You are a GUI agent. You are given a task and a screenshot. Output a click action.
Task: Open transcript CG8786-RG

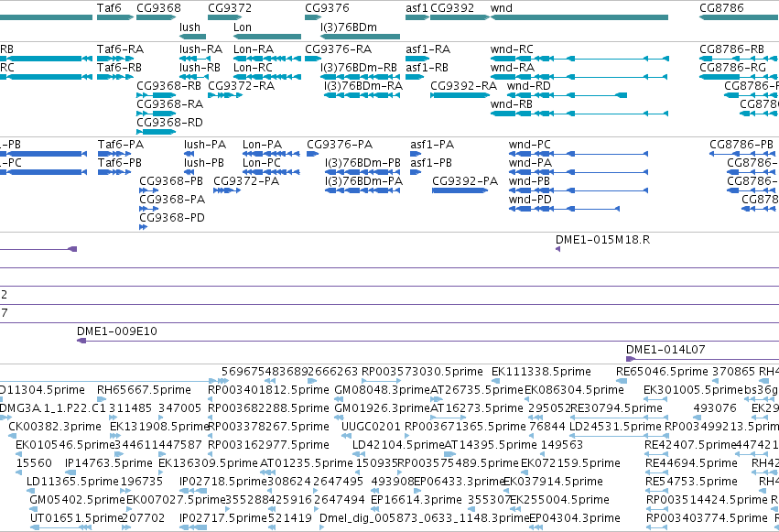coord(733,68)
